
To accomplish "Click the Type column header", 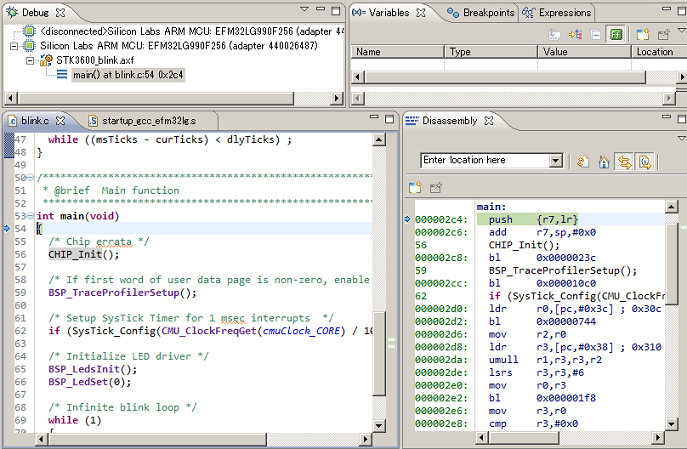I will pyautogui.click(x=491, y=52).
